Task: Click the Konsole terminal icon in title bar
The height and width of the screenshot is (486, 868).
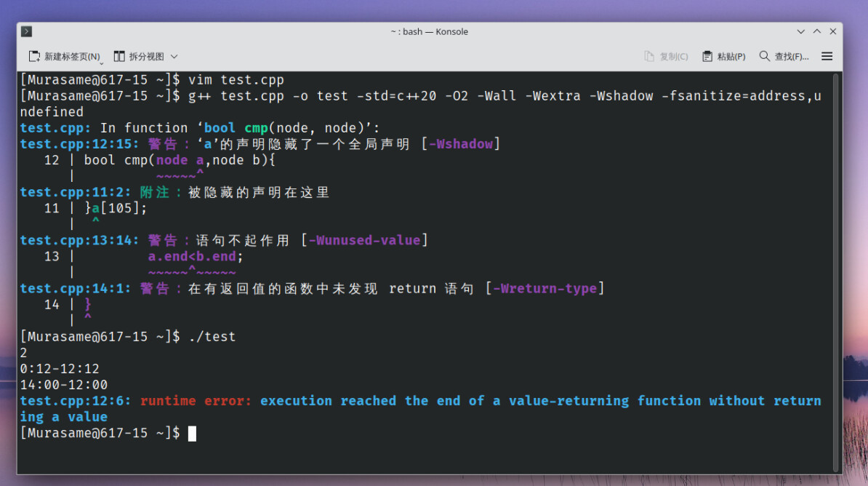Action: point(27,31)
